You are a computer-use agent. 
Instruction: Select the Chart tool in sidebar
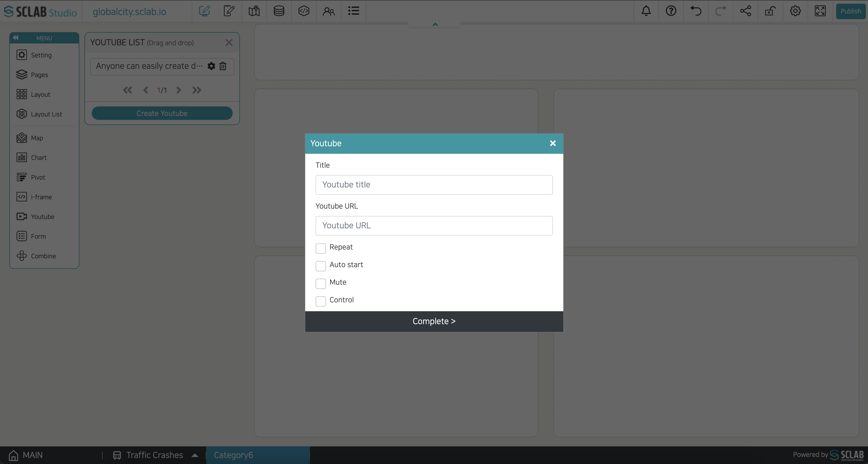(x=38, y=157)
